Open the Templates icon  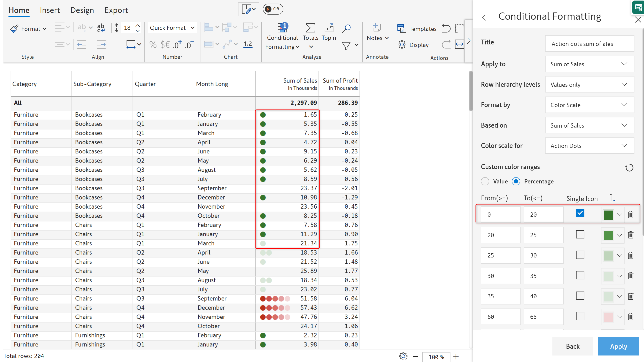(x=401, y=29)
